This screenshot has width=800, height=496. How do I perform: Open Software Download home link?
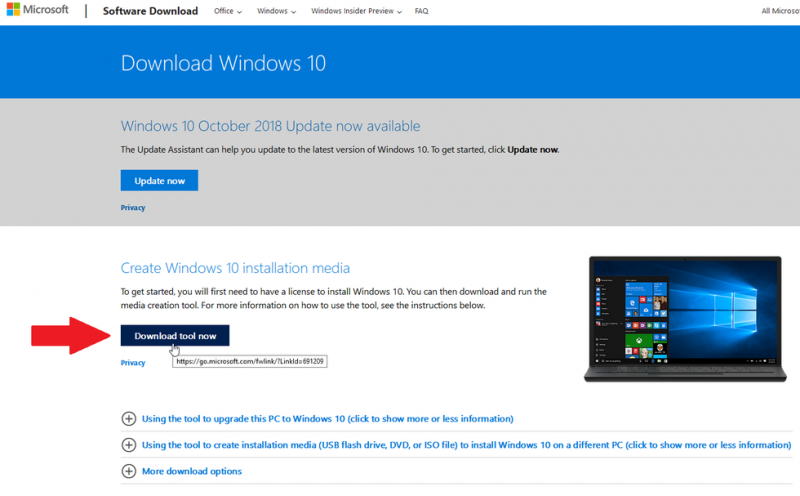pyautogui.click(x=150, y=11)
